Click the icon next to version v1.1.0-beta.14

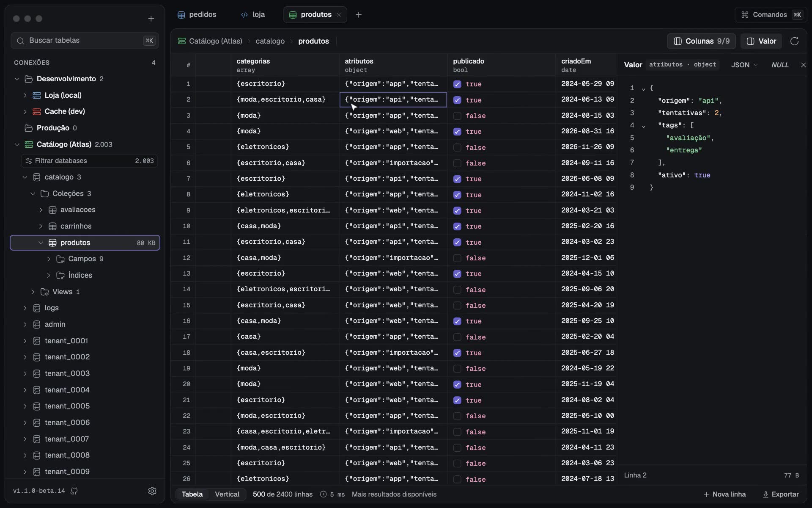(x=74, y=491)
